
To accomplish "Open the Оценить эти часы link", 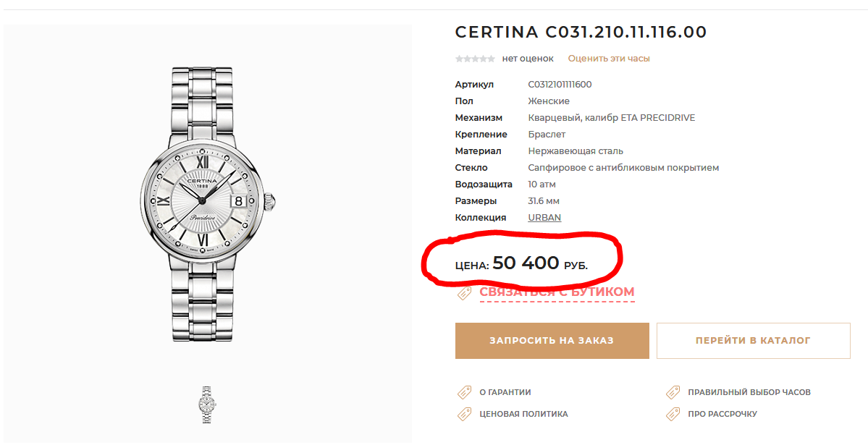I will click(609, 59).
